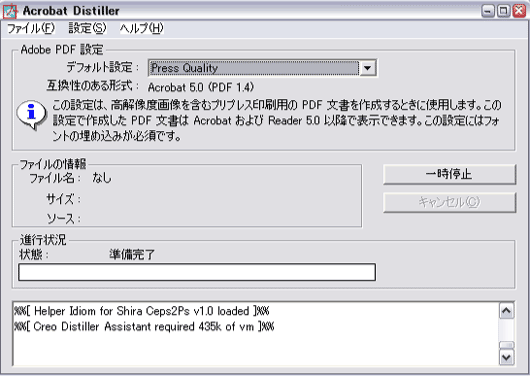Open the ヘルプ(H) menu

[x=142, y=28]
